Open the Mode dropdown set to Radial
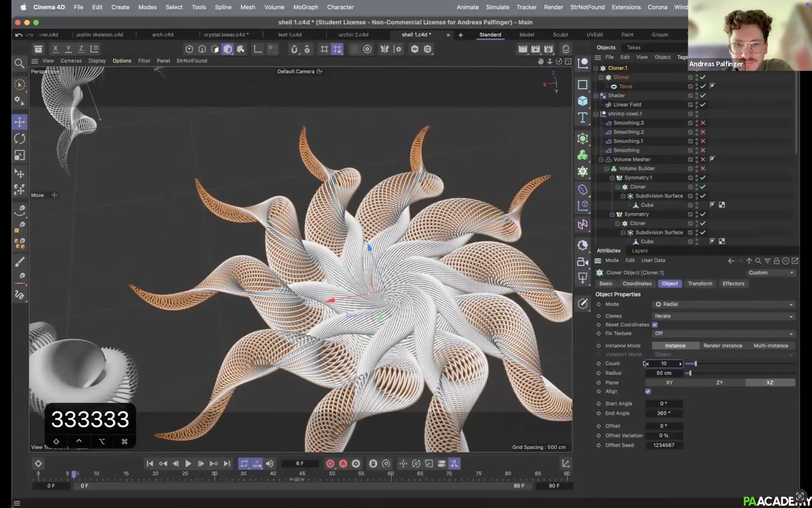The height and width of the screenshot is (508, 812). pos(723,304)
